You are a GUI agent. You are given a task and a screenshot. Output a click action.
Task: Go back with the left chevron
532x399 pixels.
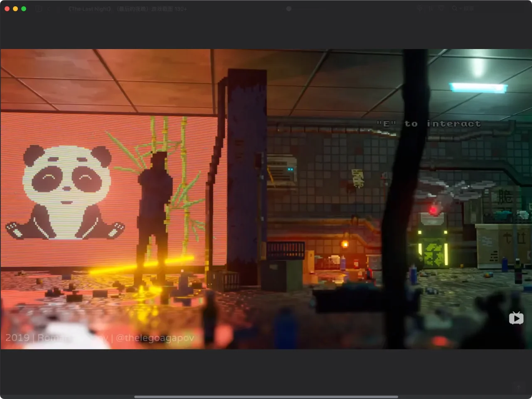pyautogui.click(x=49, y=9)
